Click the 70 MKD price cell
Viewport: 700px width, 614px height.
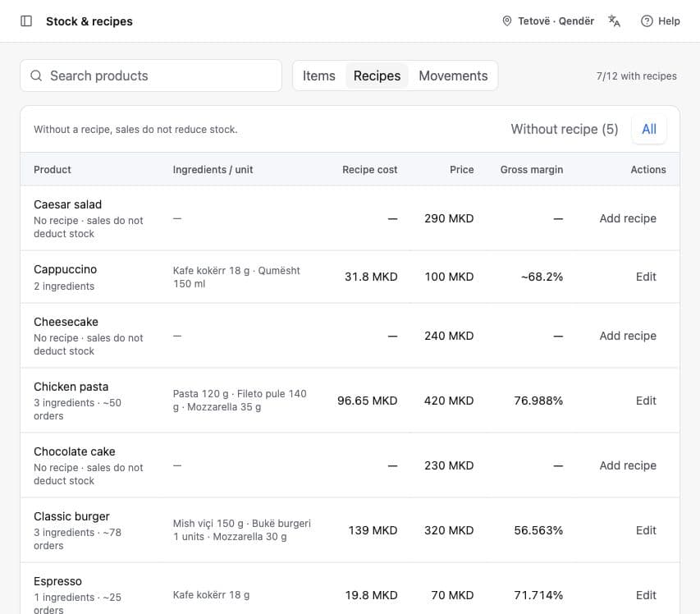point(452,595)
